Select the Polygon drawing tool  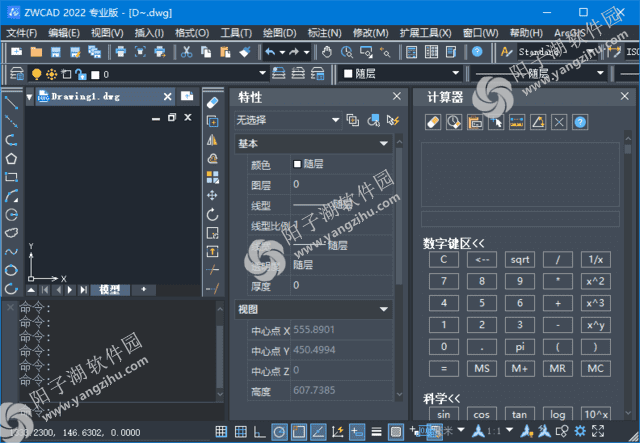(x=11, y=158)
